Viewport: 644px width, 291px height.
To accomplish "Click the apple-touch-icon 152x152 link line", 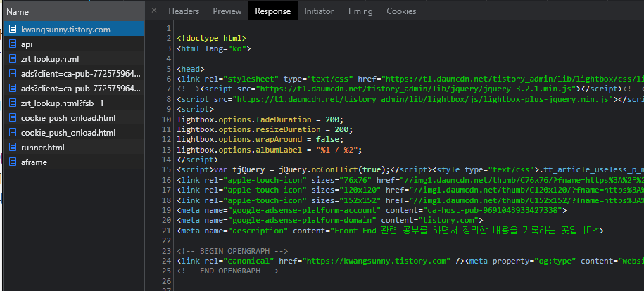I will click(410, 200).
